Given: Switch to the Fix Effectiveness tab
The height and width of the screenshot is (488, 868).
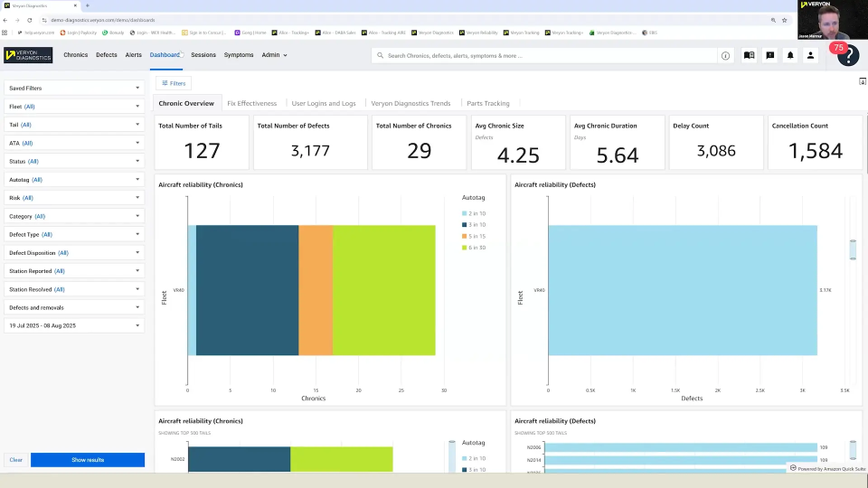Looking at the screenshot, I should click(x=251, y=104).
